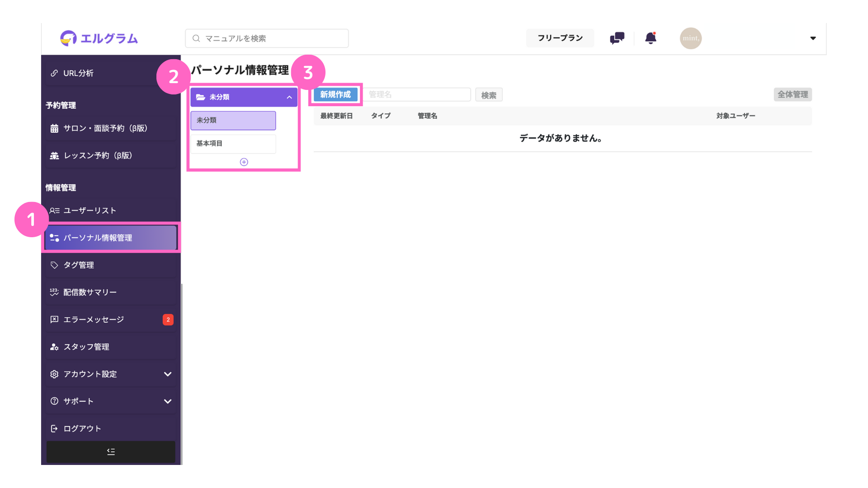The height and width of the screenshot is (488, 868).
Task: Select the 基本項目 folder item
Action: point(233,144)
